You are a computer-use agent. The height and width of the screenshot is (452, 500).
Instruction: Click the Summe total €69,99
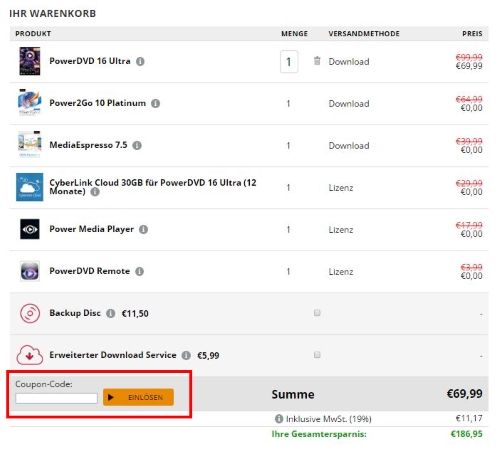tap(464, 394)
